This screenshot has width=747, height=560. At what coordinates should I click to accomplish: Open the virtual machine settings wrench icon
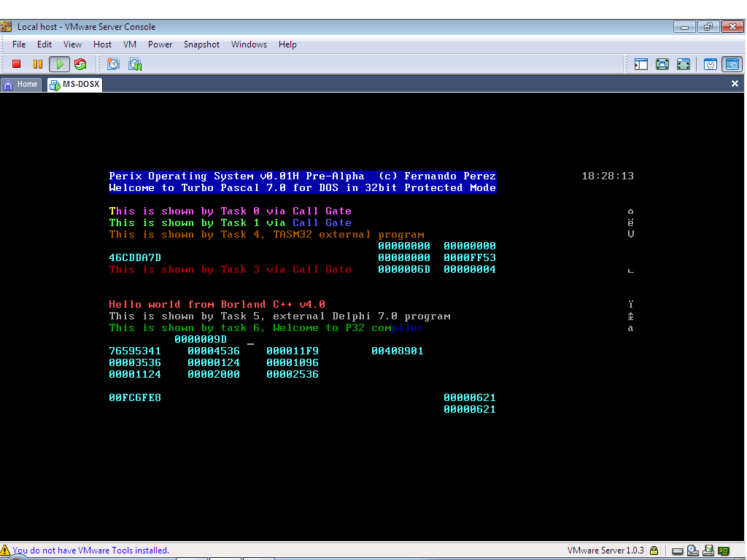click(710, 64)
